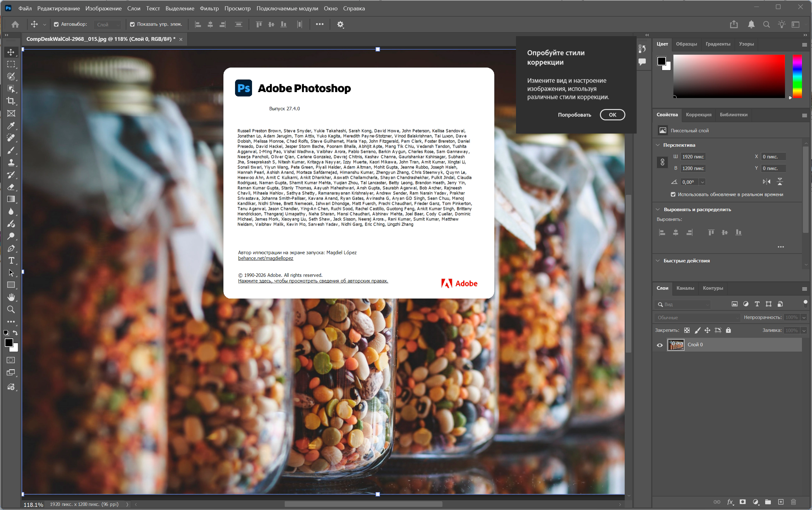Viewport: 812px width, 510px height.
Task: Open the Фильтр menu
Action: click(x=209, y=8)
